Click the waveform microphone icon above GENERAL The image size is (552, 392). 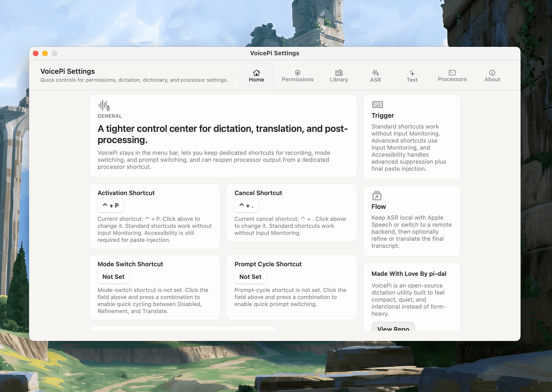tap(104, 105)
